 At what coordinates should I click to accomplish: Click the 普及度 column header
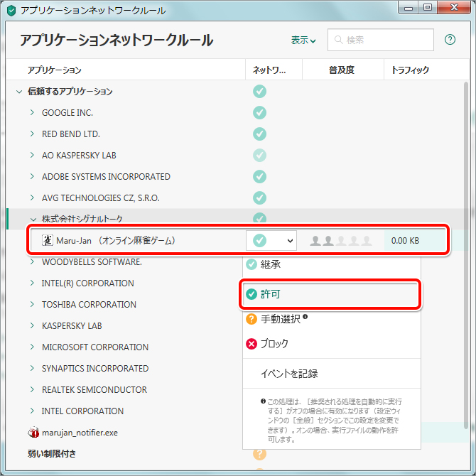pyautogui.click(x=343, y=70)
